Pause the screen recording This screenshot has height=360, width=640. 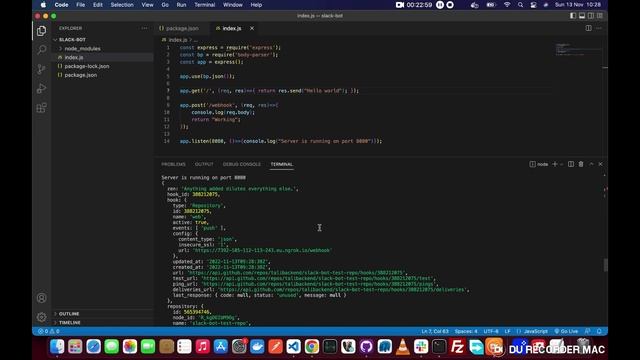(440, 5)
